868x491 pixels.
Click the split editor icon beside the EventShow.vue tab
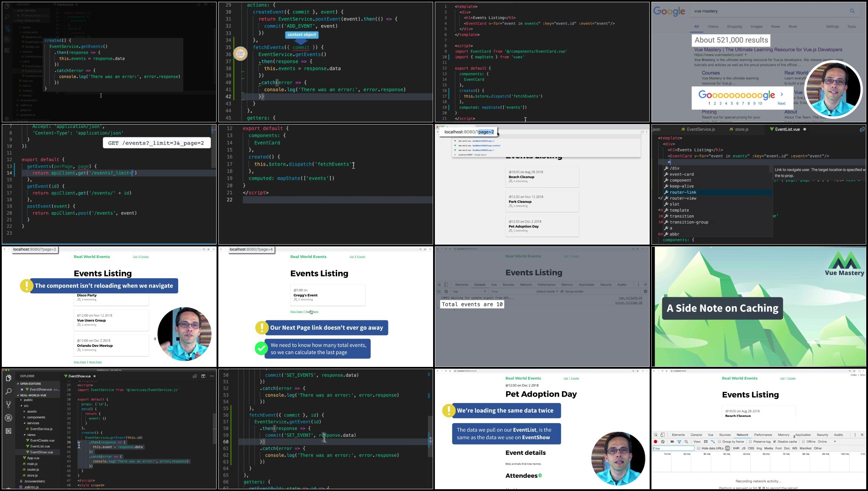coord(203,376)
